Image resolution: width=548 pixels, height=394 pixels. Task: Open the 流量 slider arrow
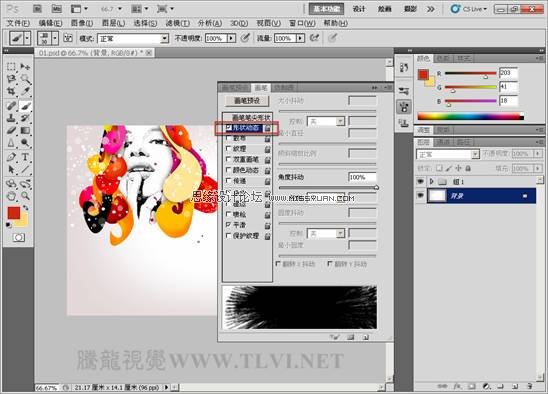pyautogui.click(x=301, y=38)
